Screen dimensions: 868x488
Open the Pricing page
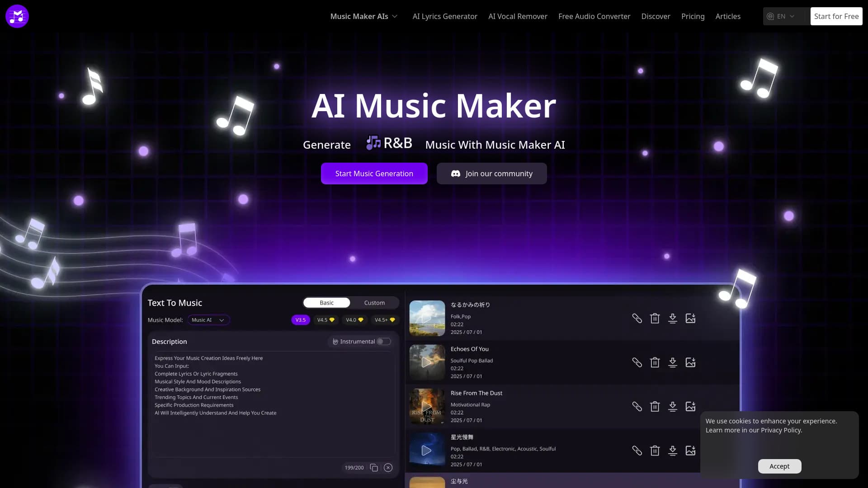(x=693, y=16)
